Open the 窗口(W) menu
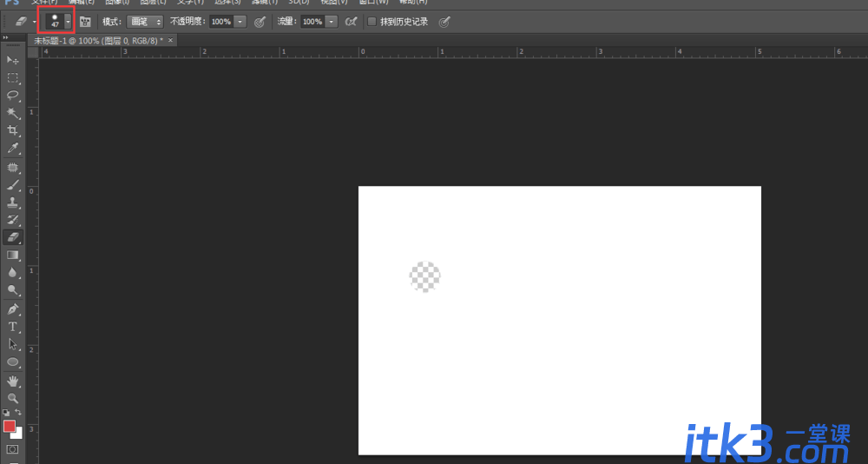This screenshot has height=464, width=868. tap(373, 3)
